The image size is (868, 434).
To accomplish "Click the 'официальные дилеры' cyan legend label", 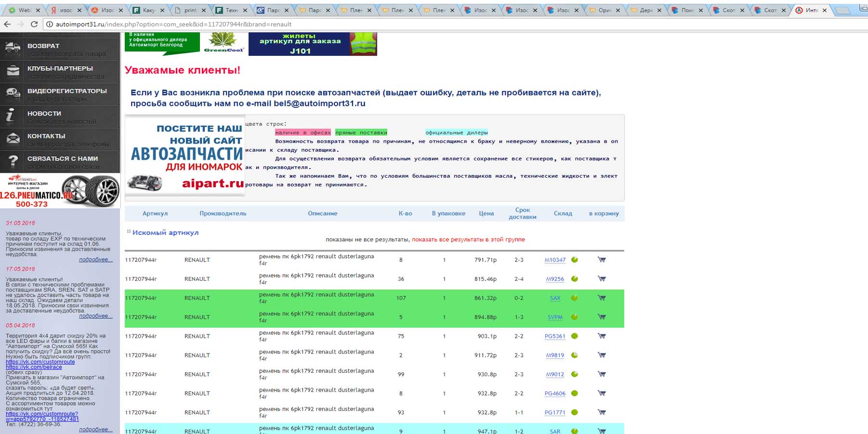I will pos(457,132).
